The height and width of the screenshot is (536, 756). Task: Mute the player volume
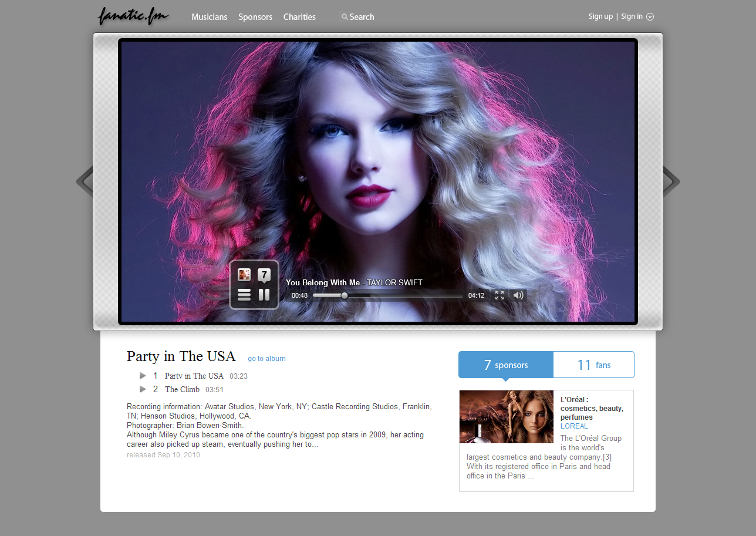pos(518,295)
